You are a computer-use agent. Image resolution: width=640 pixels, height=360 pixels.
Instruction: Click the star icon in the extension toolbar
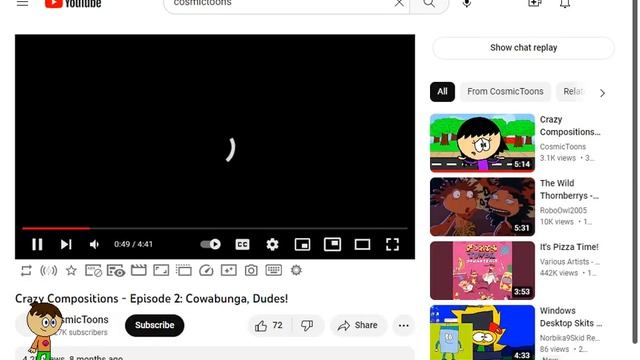click(71, 270)
